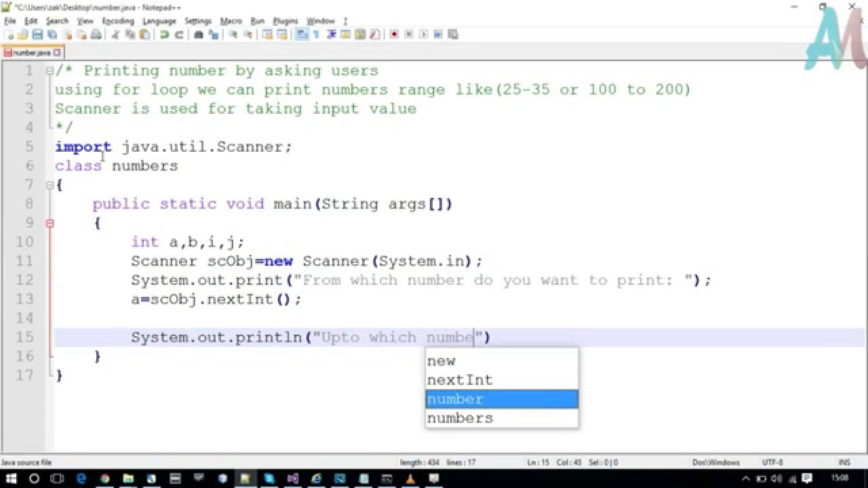Choose "numbers" from the autocomplete list
Screen dimensions: 868x488
pyautogui.click(x=502, y=418)
